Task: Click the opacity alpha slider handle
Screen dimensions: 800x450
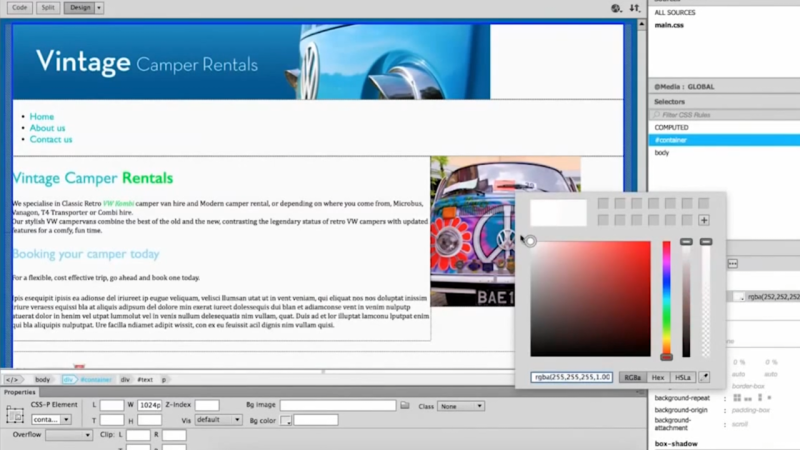Action: pos(706,242)
